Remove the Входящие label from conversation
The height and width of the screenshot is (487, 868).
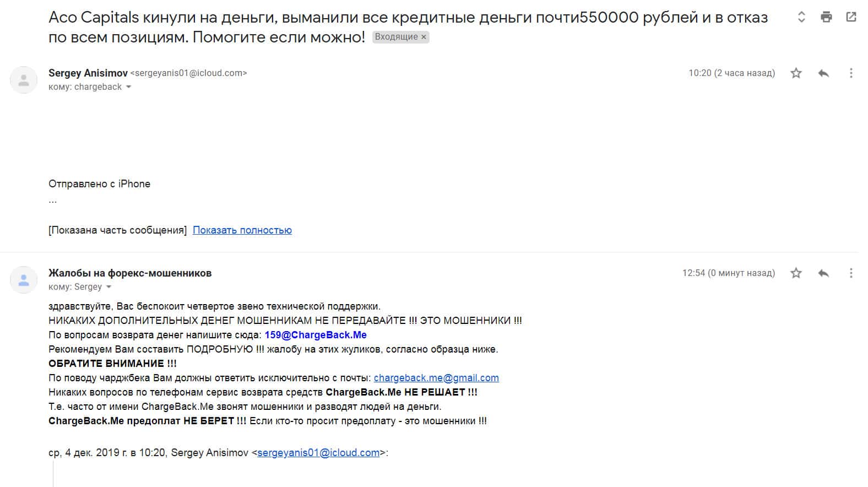(x=424, y=37)
